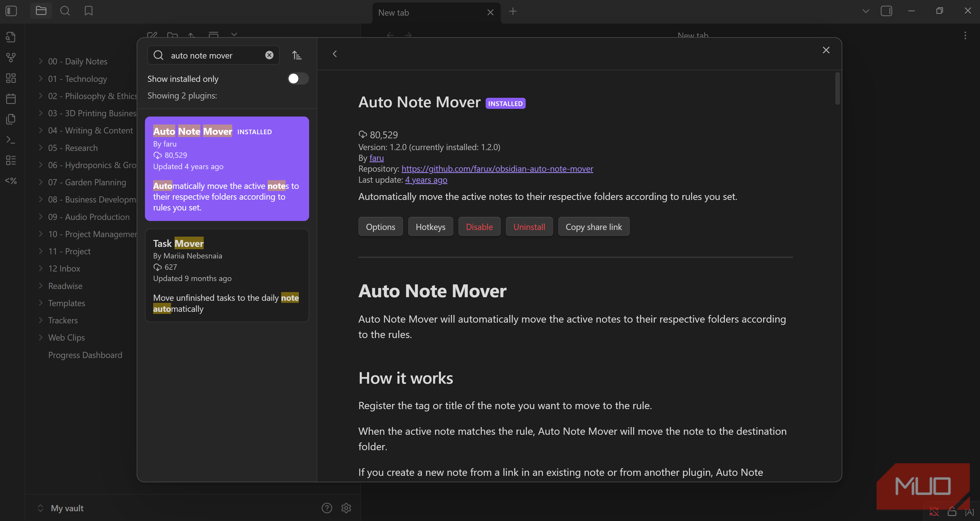Open the tab list dropdown chevron
980x521 pixels.
pyautogui.click(x=866, y=11)
